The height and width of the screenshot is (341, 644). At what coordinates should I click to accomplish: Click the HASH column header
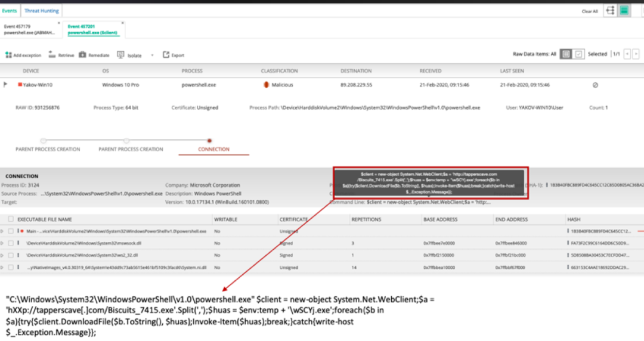tap(574, 219)
